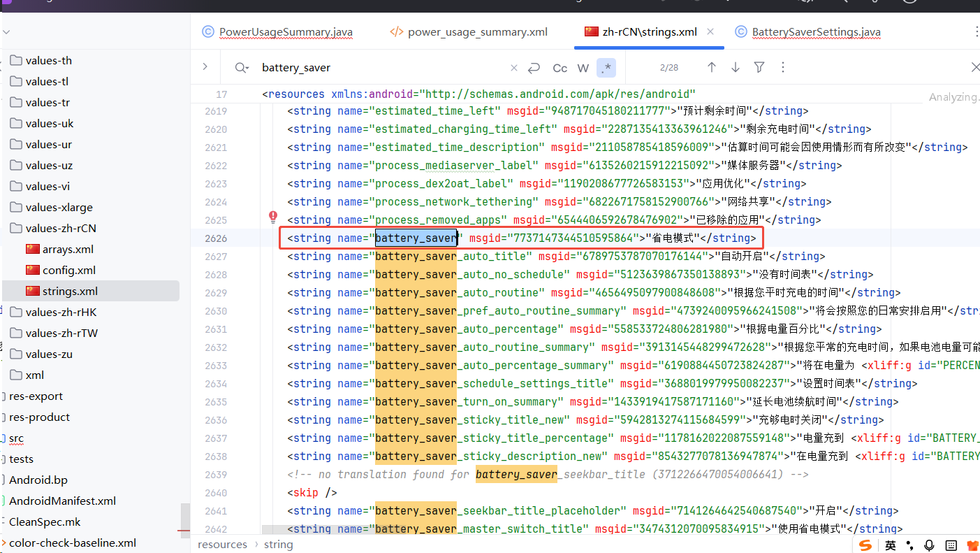Open the values-vi folder
The height and width of the screenshot is (553, 980).
(x=41, y=187)
